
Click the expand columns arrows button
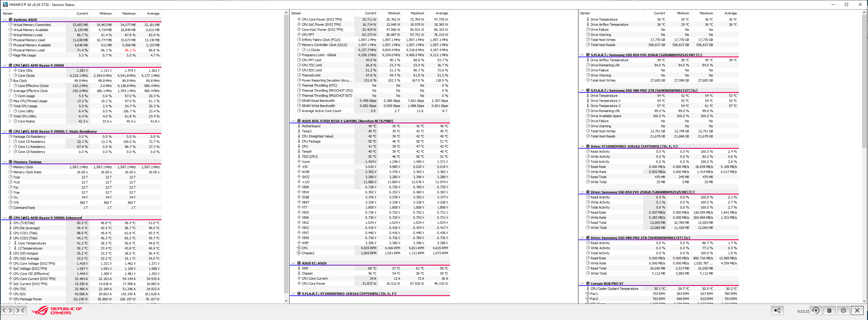(7, 310)
